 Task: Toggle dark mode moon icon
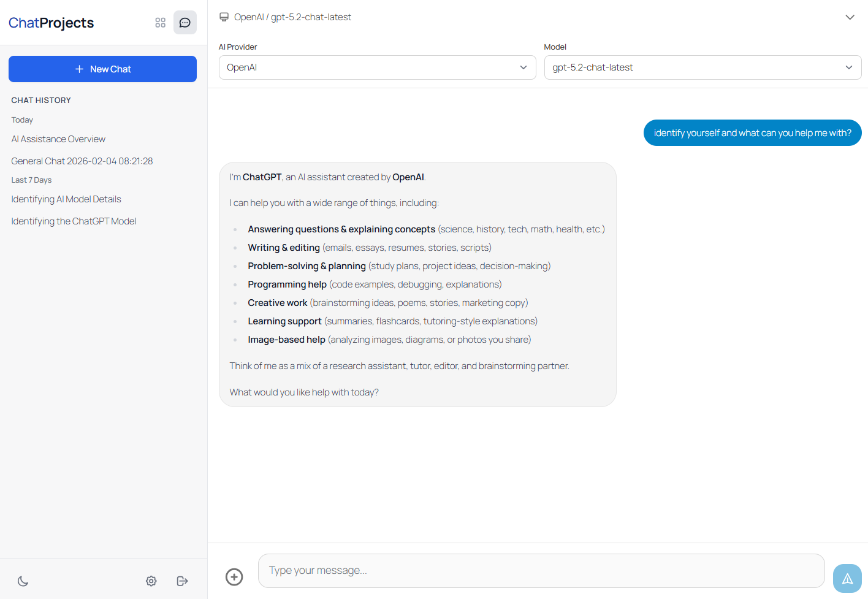coord(23,581)
